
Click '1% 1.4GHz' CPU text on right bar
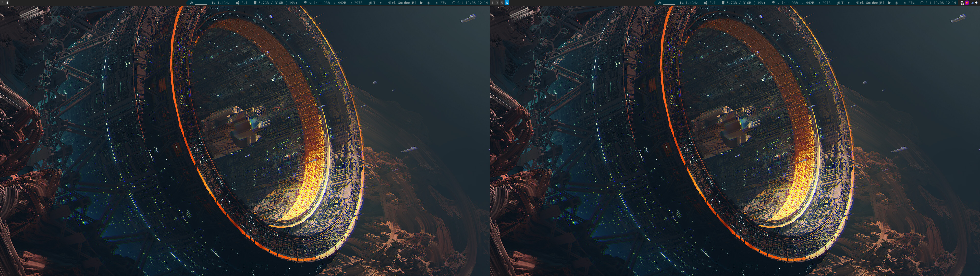point(689,3)
